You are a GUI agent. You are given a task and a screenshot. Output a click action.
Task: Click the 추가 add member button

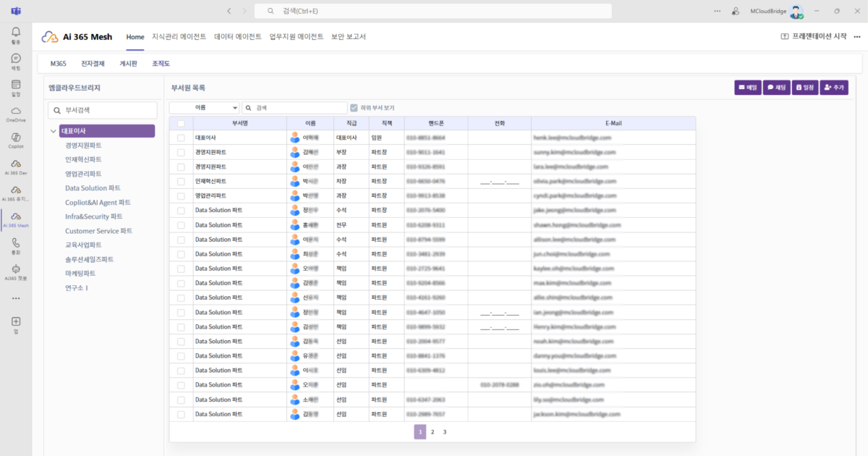tap(834, 88)
